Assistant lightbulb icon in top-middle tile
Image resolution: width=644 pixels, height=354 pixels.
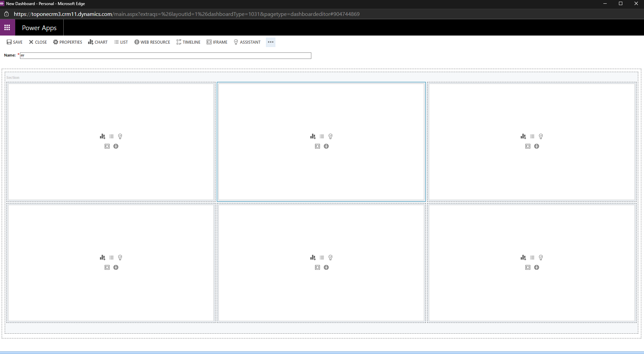(331, 136)
